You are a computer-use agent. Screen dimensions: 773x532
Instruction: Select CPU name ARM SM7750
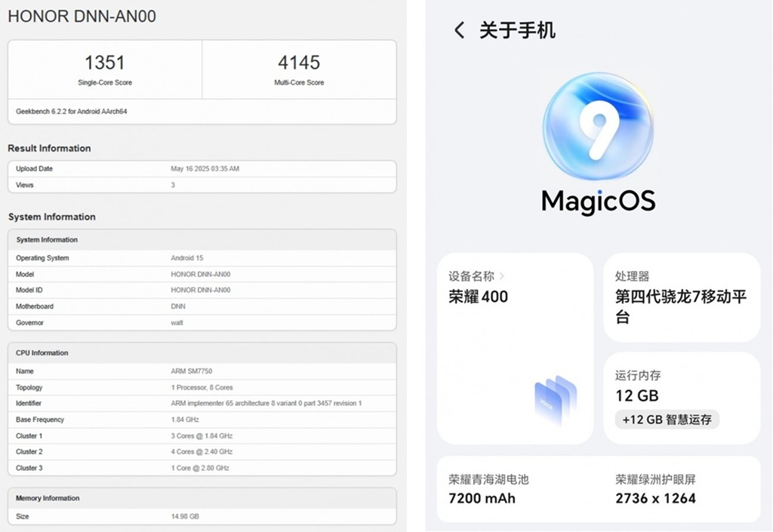(192, 371)
